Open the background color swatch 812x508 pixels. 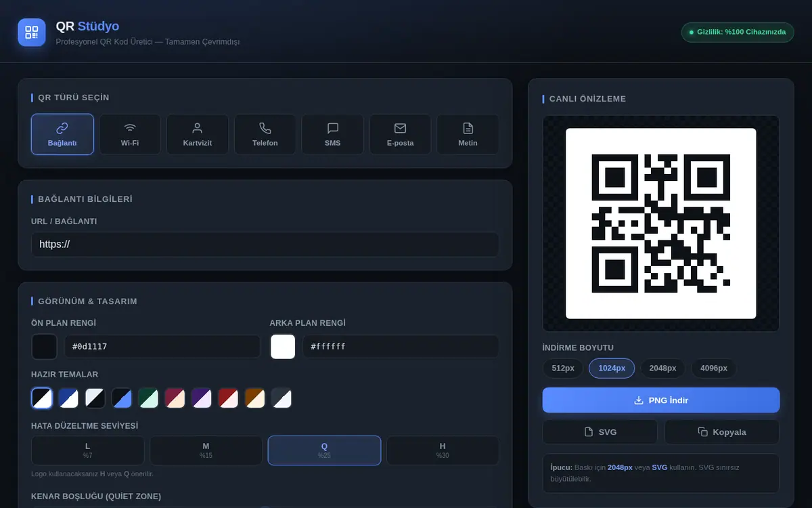click(283, 346)
